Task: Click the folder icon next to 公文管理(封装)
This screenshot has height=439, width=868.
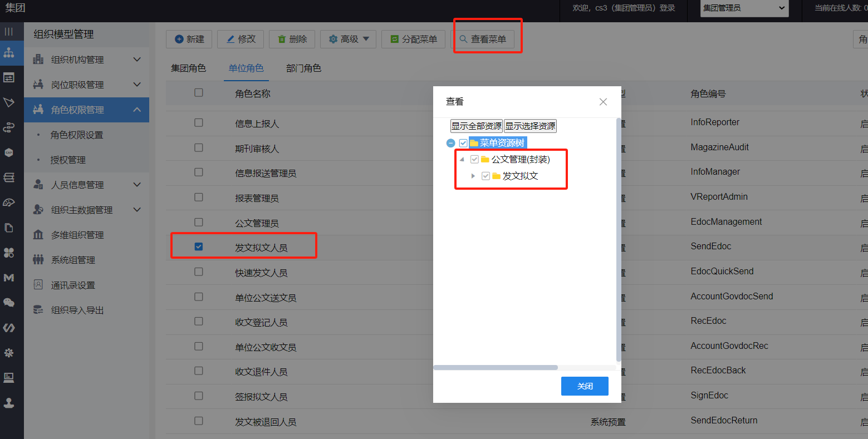Action: click(x=485, y=160)
